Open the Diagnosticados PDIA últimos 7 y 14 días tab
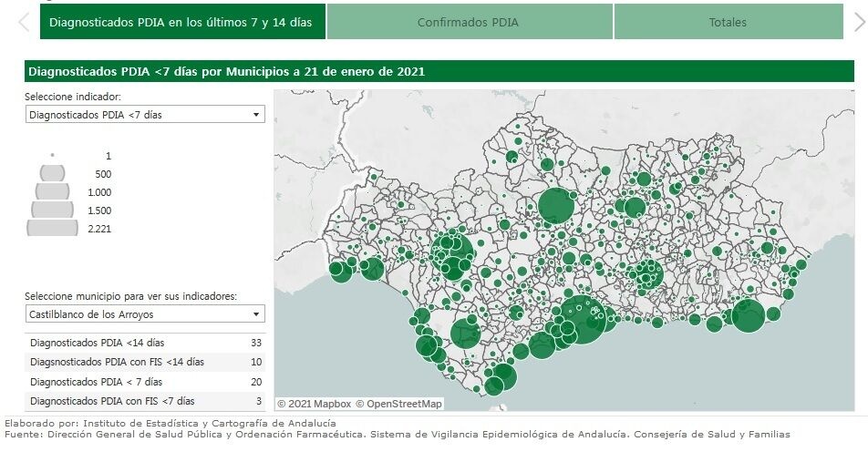The image size is (868, 452). pos(182,23)
